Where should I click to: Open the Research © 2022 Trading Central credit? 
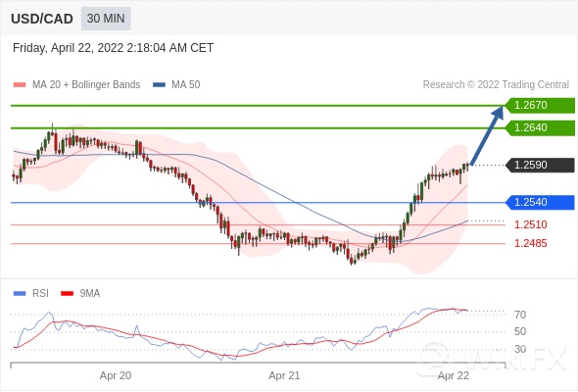pos(496,85)
